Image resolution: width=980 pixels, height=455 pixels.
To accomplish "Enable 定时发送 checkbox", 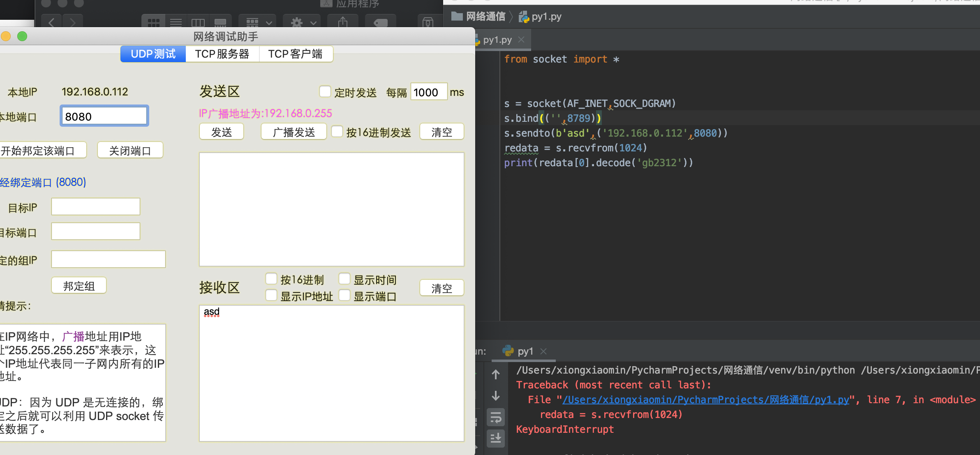I will point(325,91).
